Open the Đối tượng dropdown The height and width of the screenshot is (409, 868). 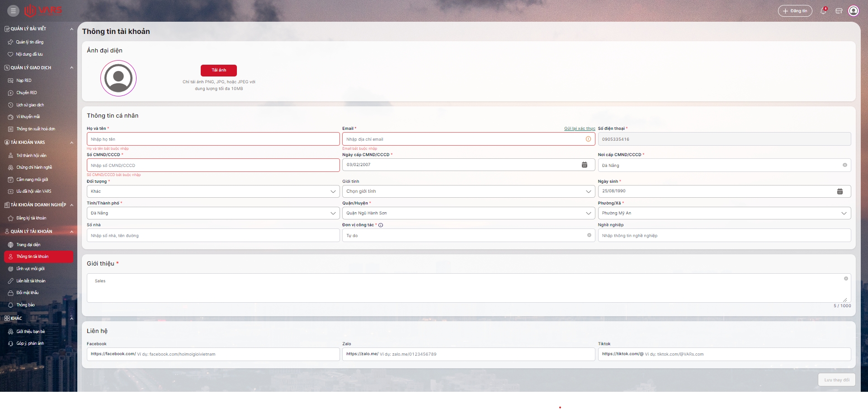tap(213, 191)
